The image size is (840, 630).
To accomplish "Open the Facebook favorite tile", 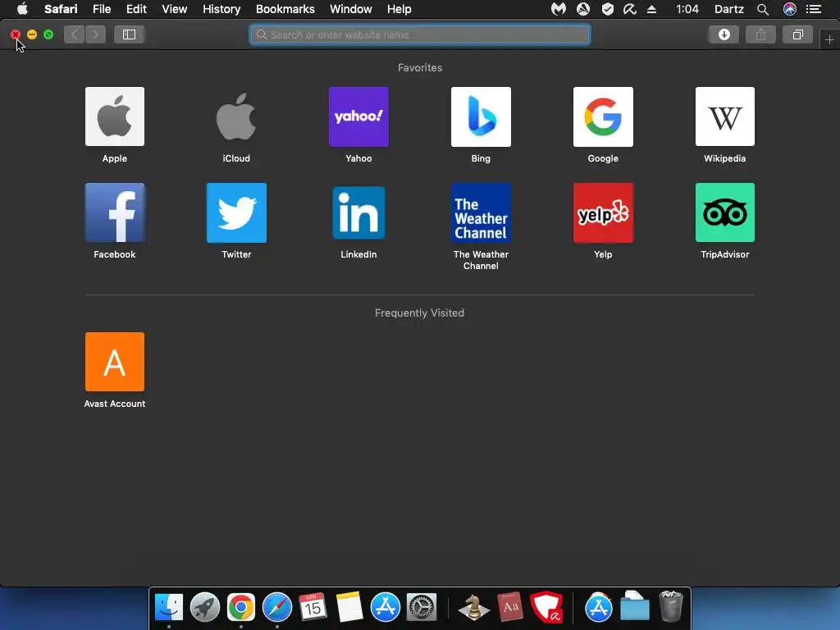I will pyautogui.click(x=115, y=212).
